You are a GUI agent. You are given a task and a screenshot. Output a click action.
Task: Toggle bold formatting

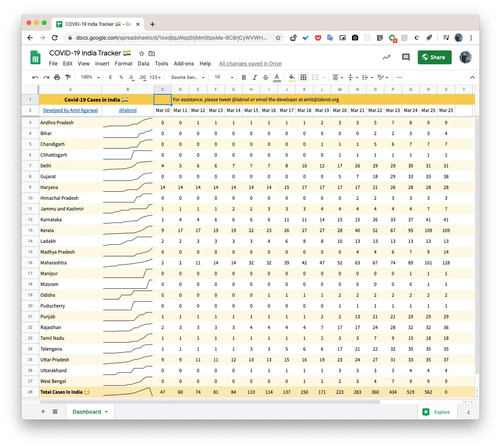244,77
